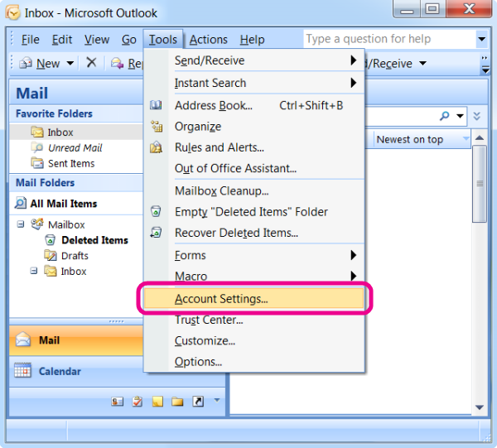Open the Macro submenu
The width and height of the screenshot is (497, 448).
(x=254, y=276)
